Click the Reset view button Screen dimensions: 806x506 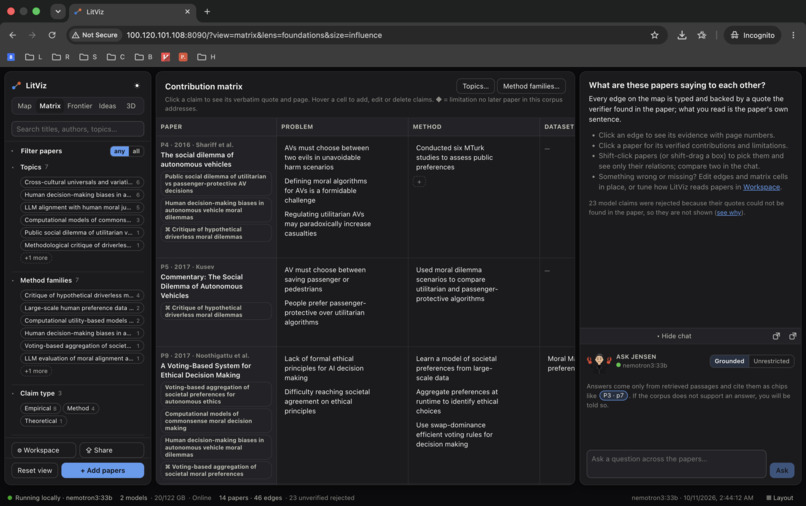(x=34, y=470)
